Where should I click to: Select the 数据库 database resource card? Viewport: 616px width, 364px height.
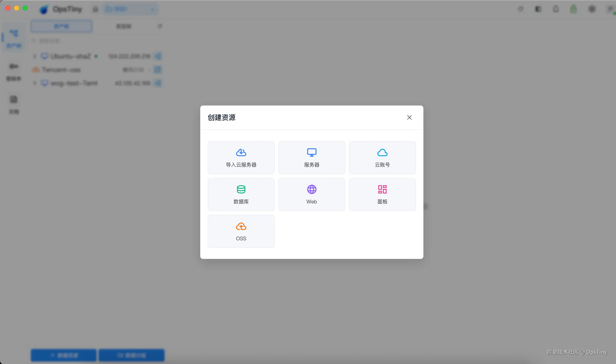click(x=241, y=194)
